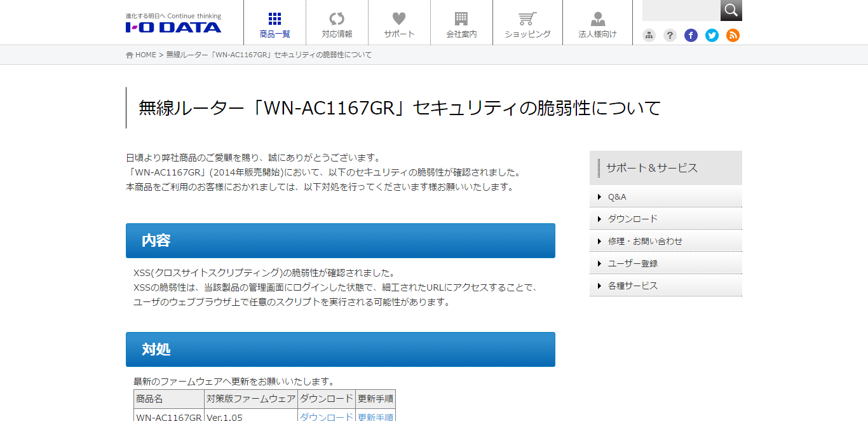
Task: Open the Facebook icon
Action: [691, 35]
